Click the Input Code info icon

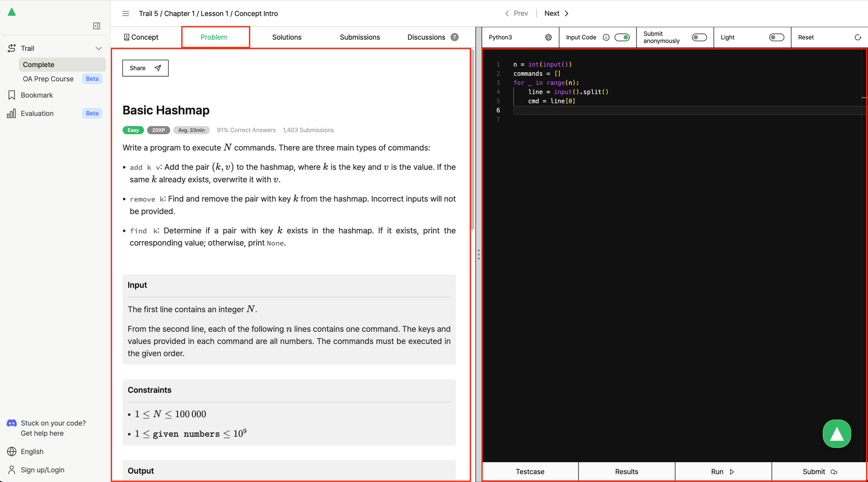click(606, 37)
